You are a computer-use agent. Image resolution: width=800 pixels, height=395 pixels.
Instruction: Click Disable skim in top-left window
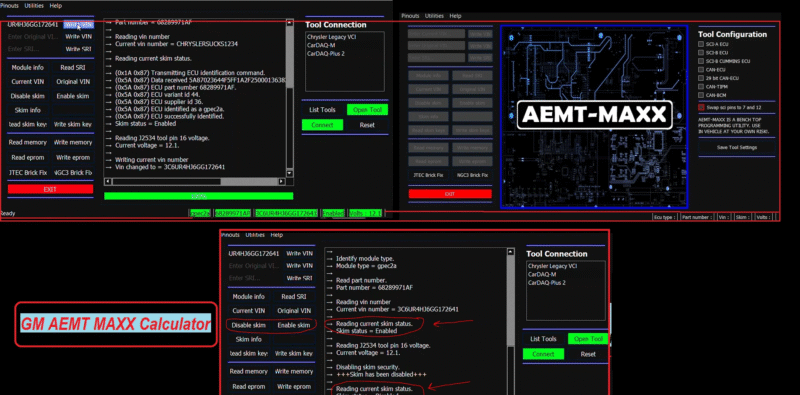[x=28, y=96]
